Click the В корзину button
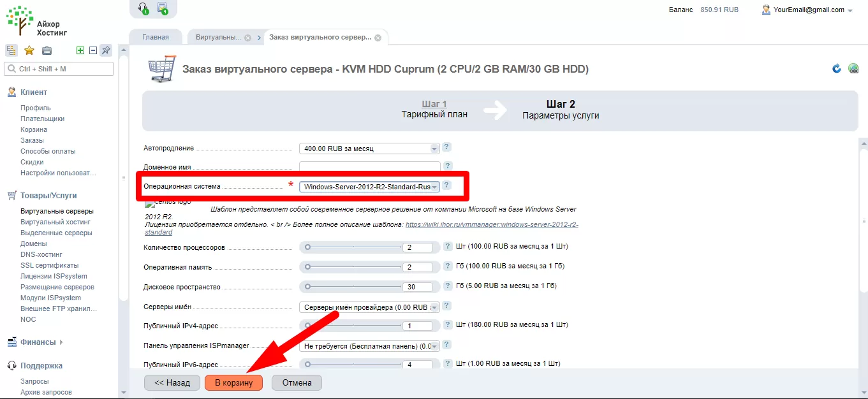Screen dimensions: 868x399 pos(233,382)
